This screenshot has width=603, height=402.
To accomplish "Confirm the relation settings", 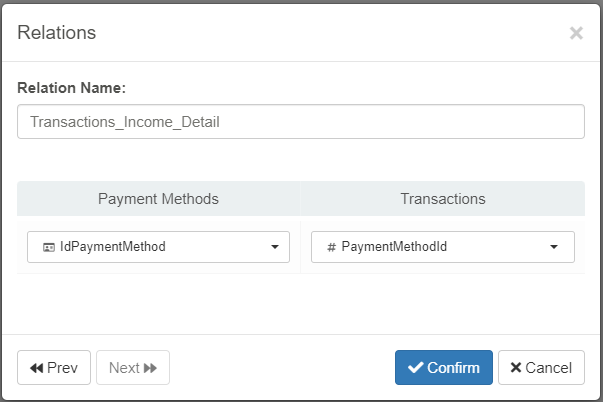I will click(443, 367).
